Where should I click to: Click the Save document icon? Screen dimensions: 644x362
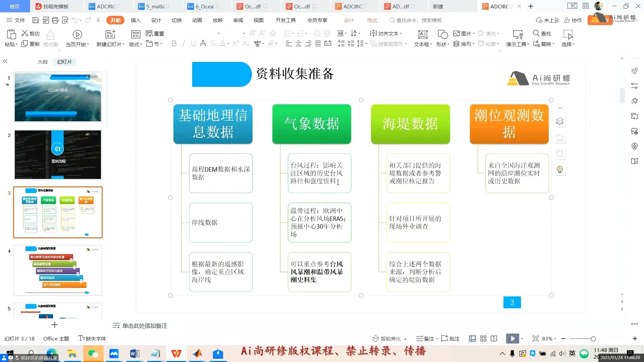tap(36, 20)
